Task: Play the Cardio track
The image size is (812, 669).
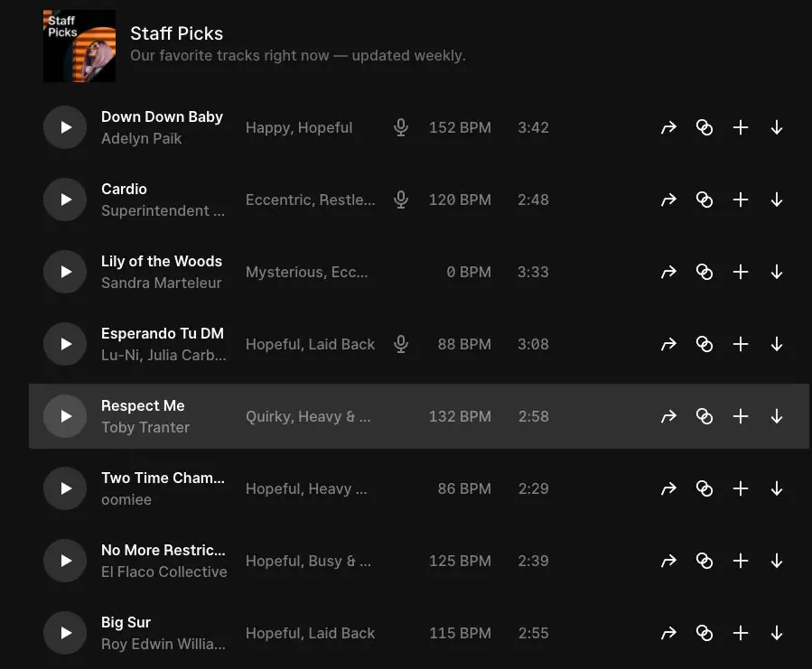Action: tap(65, 200)
